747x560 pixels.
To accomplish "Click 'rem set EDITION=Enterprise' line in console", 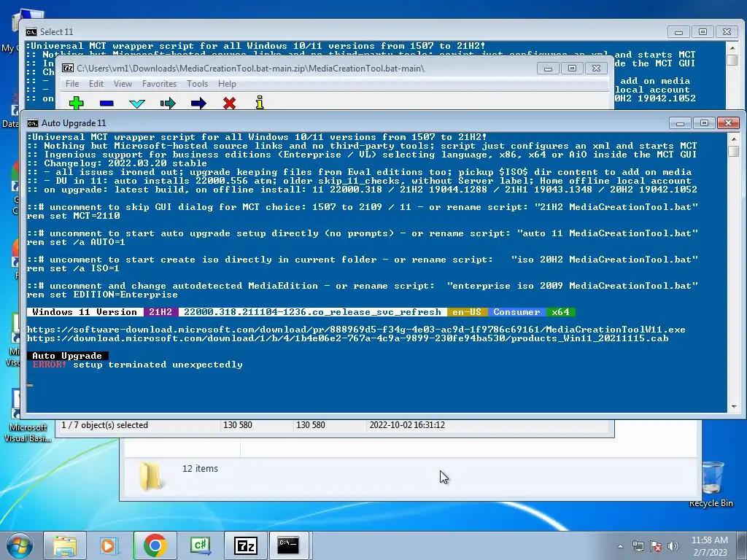I will pyautogui.click(x=102, y=295).
